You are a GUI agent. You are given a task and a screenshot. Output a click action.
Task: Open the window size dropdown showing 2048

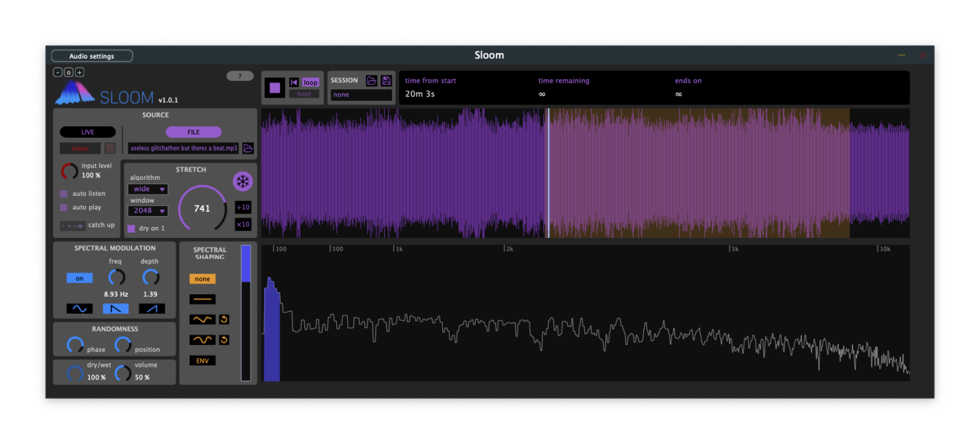pyautogui.click(x=147, y=211)
